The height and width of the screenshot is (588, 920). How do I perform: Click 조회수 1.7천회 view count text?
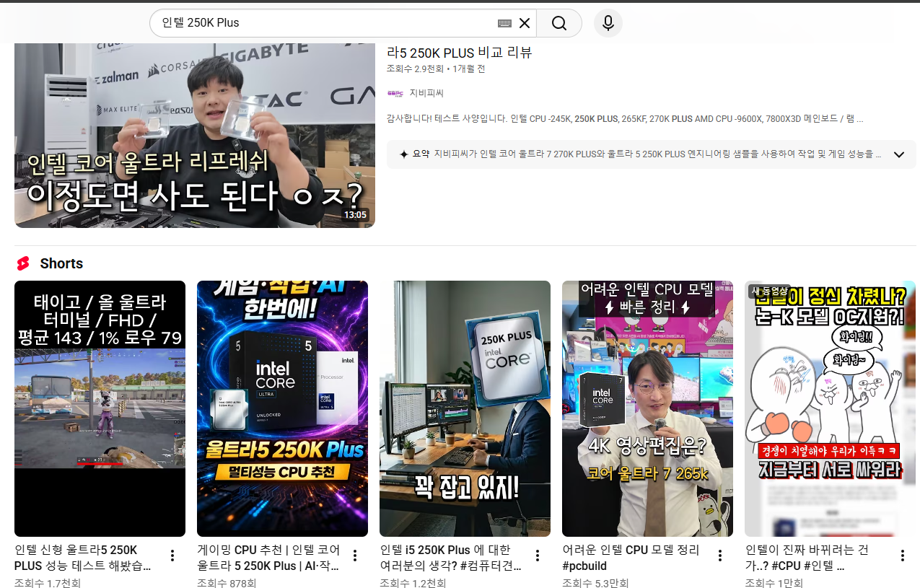[48, 583]
